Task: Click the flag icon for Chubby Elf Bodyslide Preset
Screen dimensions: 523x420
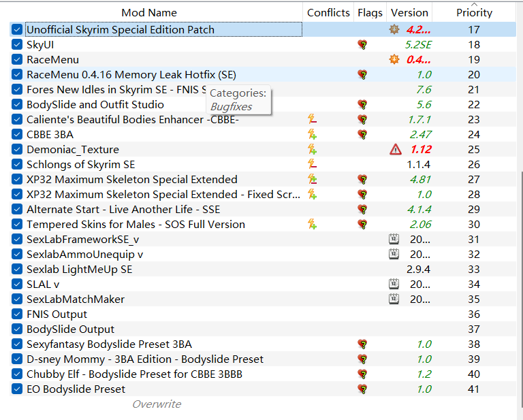Action: pos(362,374)
